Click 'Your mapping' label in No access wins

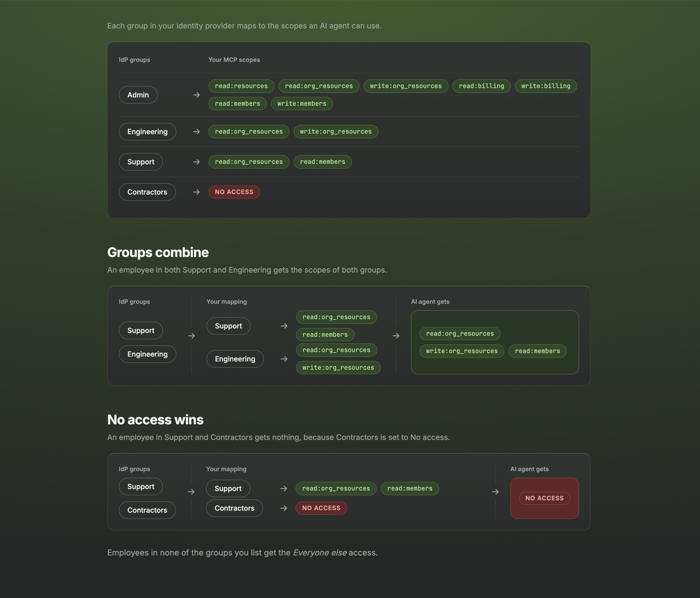pyautogui.click(x=226, y=469)
